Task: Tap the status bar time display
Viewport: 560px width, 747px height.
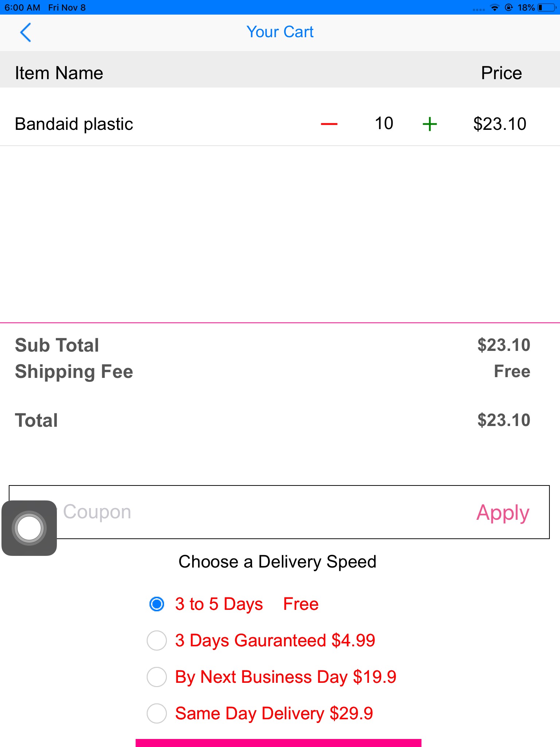Action: tap(22, 8)
